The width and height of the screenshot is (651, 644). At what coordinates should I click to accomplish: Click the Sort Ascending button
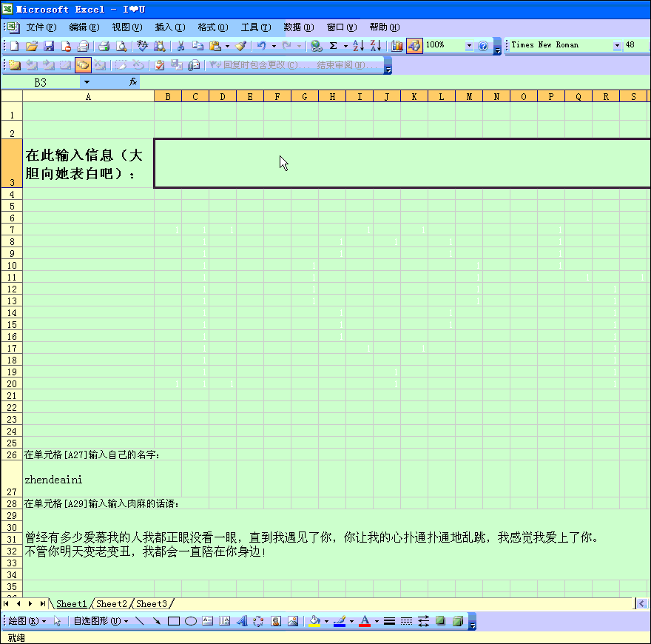pos(358,46)
